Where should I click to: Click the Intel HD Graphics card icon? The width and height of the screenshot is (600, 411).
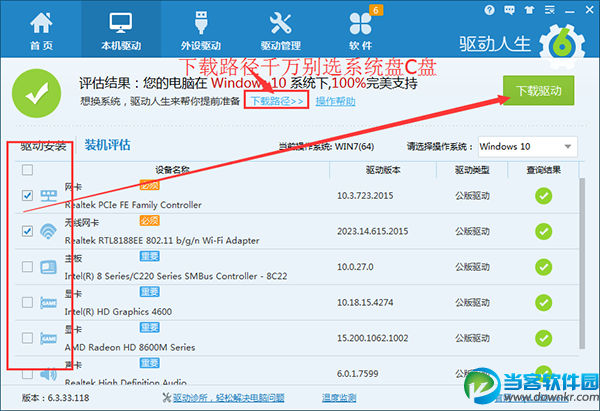(x=49, y=303)
